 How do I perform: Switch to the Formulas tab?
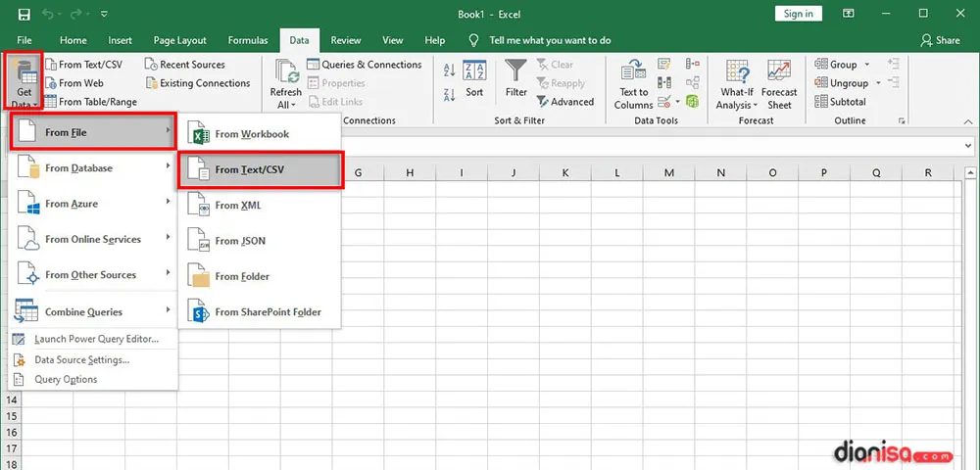point(248,40)
